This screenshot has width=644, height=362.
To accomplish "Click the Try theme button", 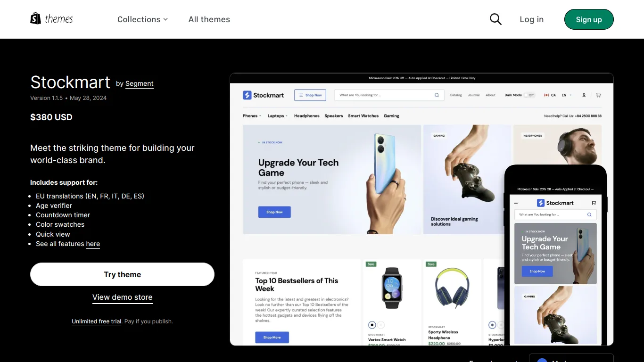I will point(122,274).
